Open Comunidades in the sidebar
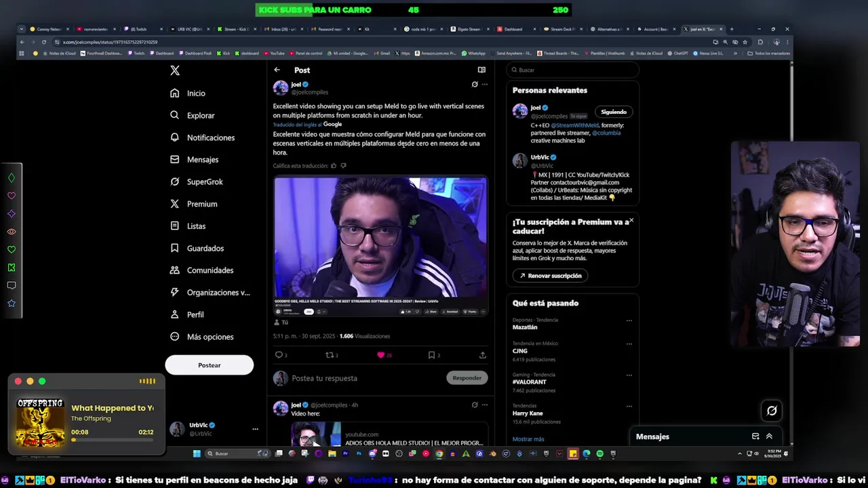Viewport: 868px width, 488px height. pyautogui.click(x=202, y=270)
